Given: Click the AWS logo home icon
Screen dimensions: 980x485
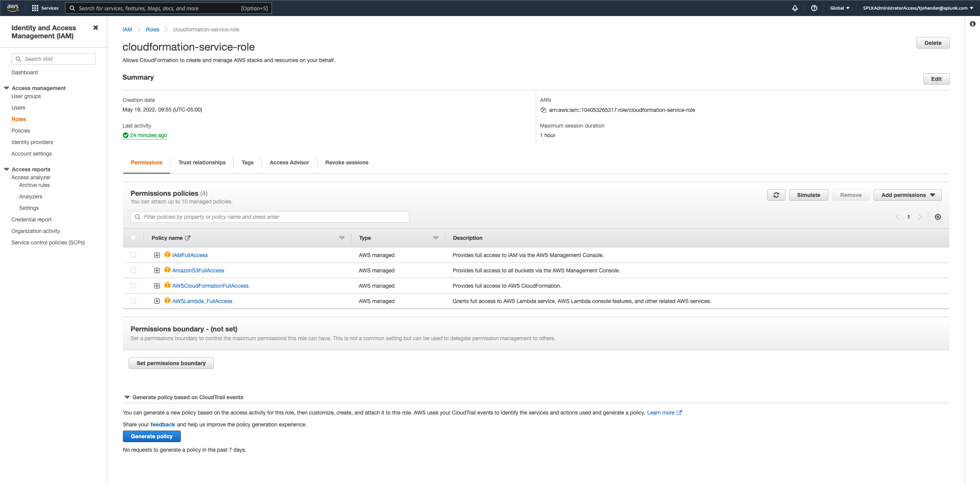Looking at the screenshot, I should coord(13,8).
